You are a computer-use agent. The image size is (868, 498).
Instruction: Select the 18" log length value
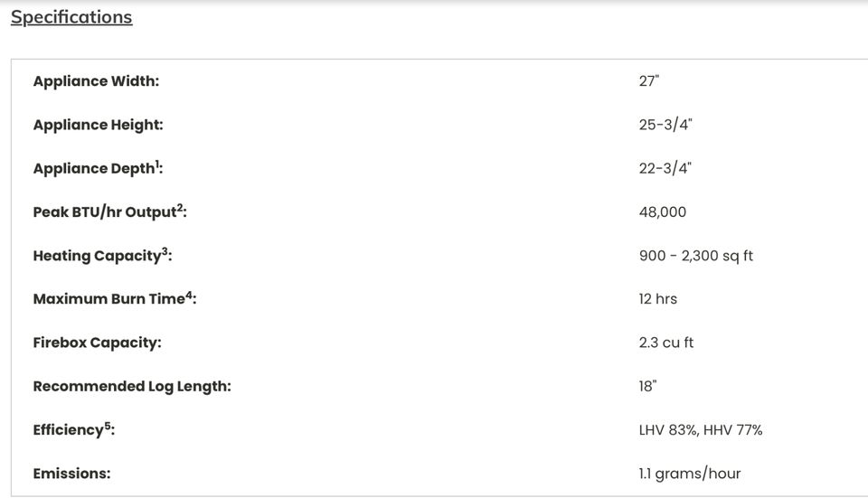[647, 386]
